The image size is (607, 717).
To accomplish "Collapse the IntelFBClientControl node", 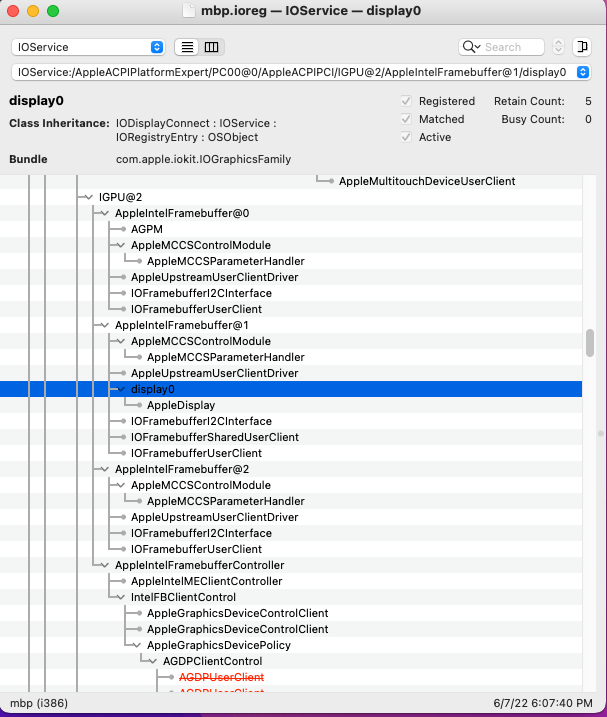I will point(121,598).
